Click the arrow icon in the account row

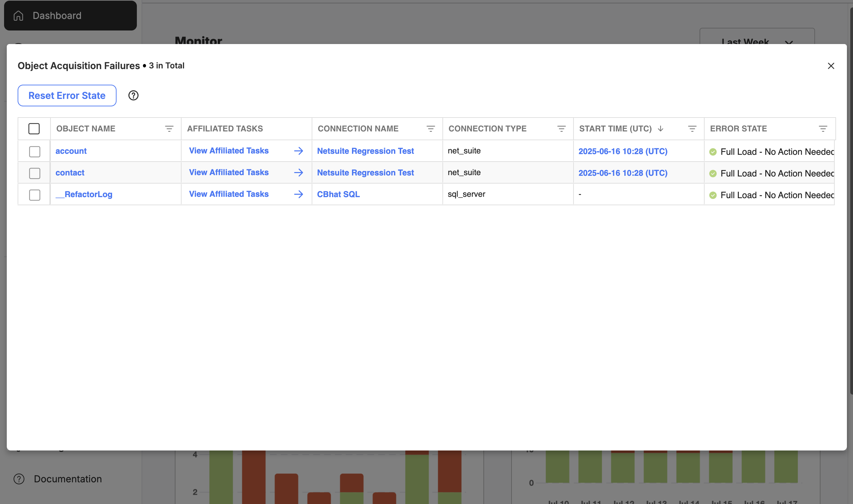(x=298, y=151)
